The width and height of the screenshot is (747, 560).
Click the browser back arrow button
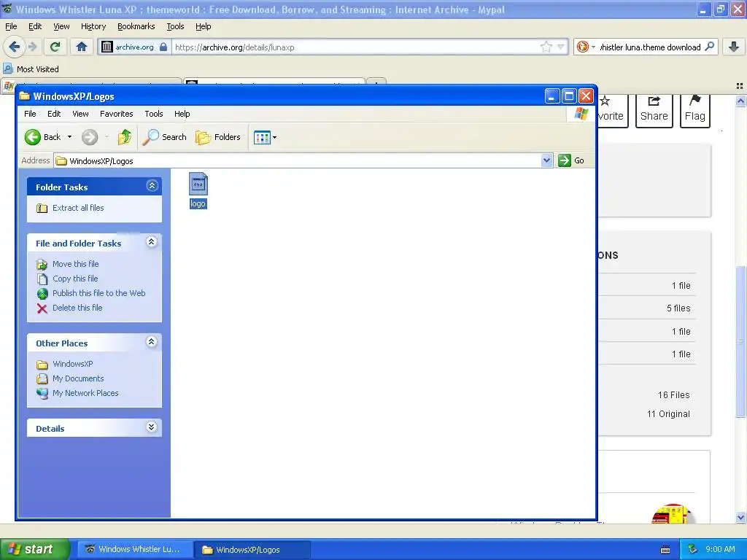tap(14, 47)
